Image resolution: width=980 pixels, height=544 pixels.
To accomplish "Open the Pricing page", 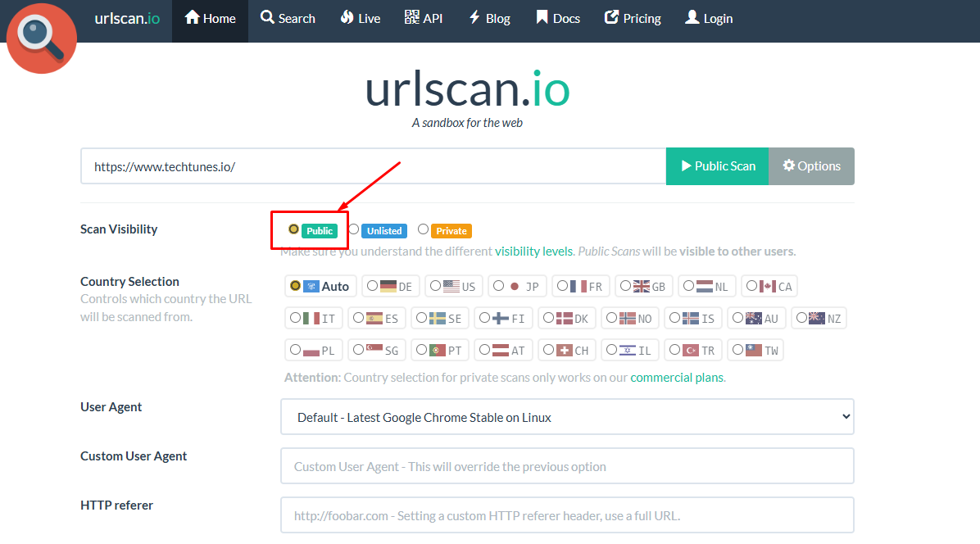I will [633, 19].
